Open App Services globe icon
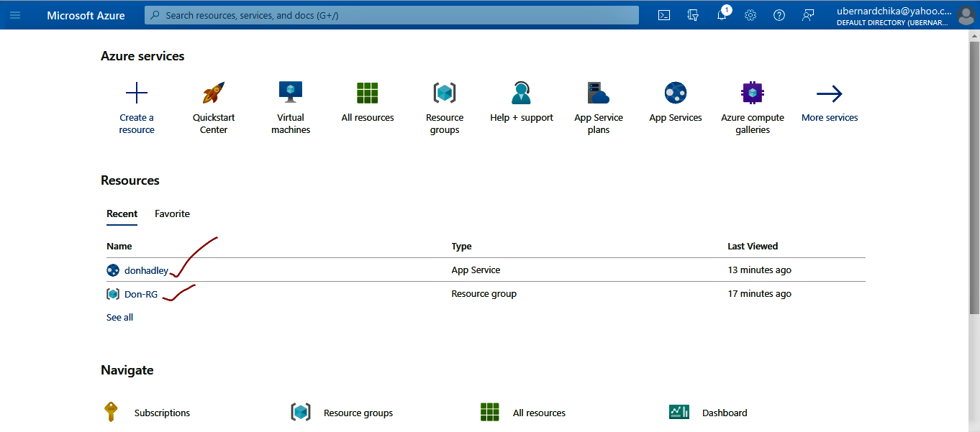 (x=676, y=93)
